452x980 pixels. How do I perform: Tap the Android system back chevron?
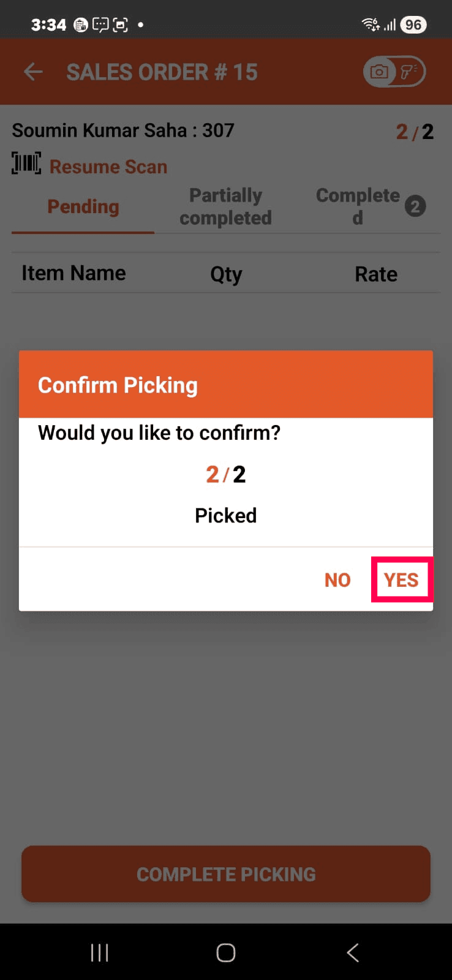[x=353, y=952]
